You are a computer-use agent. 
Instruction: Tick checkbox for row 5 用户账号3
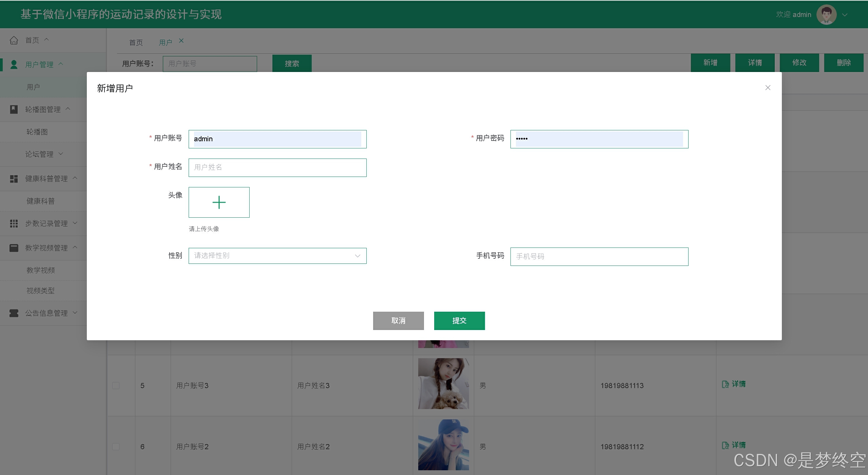pyautogui.click(x=116, y=386)
